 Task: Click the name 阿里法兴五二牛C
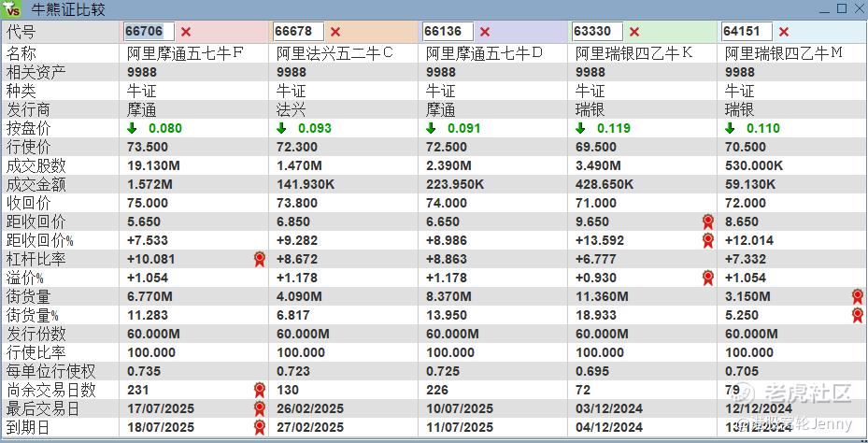click(x=334, y=53)
